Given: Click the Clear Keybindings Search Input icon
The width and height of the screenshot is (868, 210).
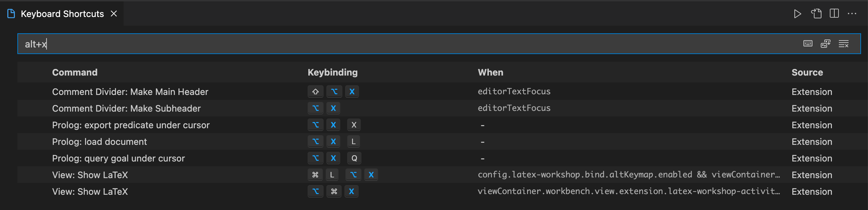Looking at the screenshot, I should pos(844,44).
